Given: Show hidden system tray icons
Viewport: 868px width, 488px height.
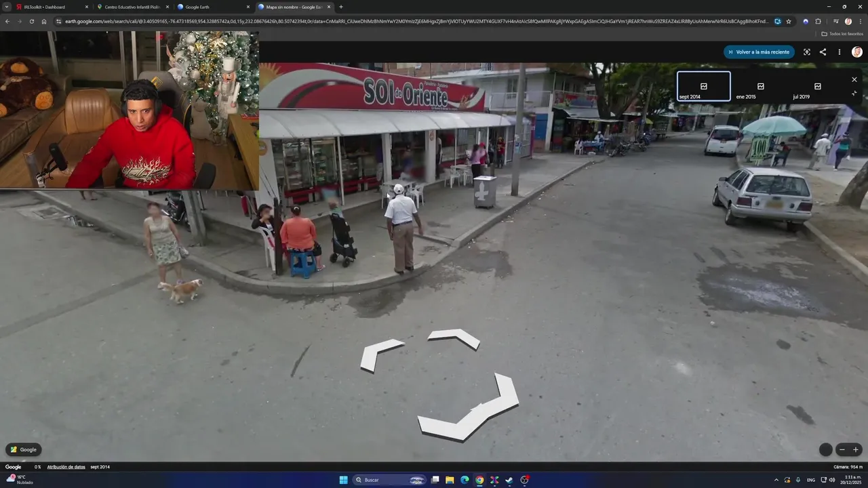Looking at the screenshot, I should click(776, 480).
